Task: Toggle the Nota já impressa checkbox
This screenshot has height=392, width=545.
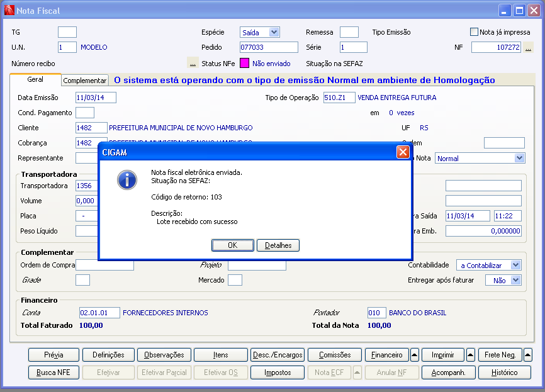Action: coord(474,32)
